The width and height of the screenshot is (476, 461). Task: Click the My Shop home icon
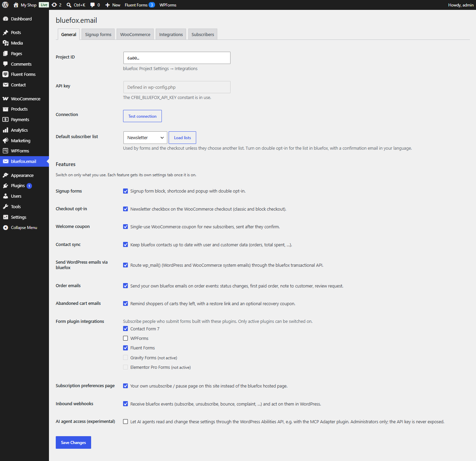pyautogui.click(x=16, y=5)
